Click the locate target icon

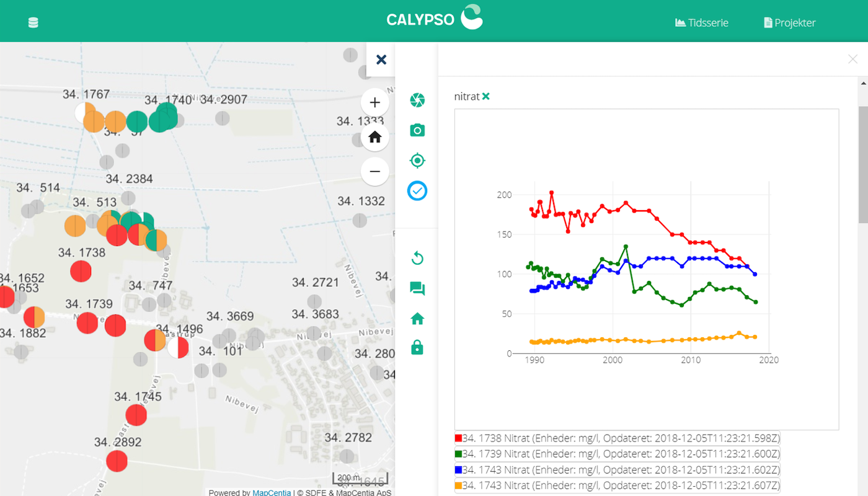click(x=417, y=161)
